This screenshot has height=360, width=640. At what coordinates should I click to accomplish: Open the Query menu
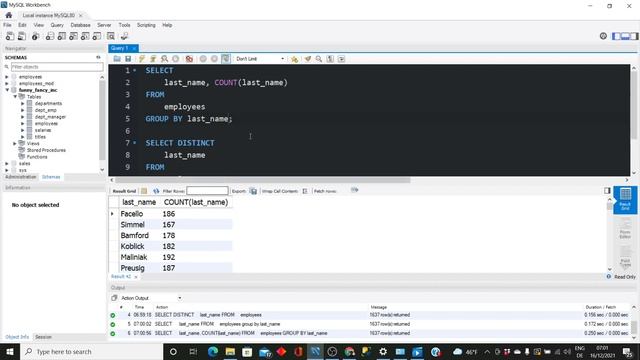pos(57,25)
